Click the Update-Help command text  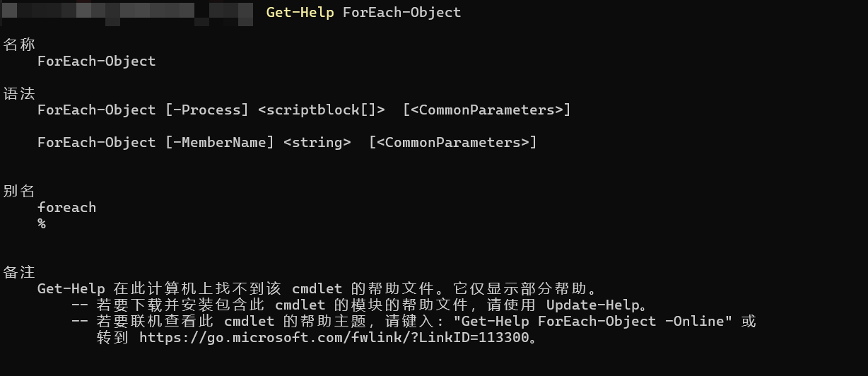[x=592, y=305]
